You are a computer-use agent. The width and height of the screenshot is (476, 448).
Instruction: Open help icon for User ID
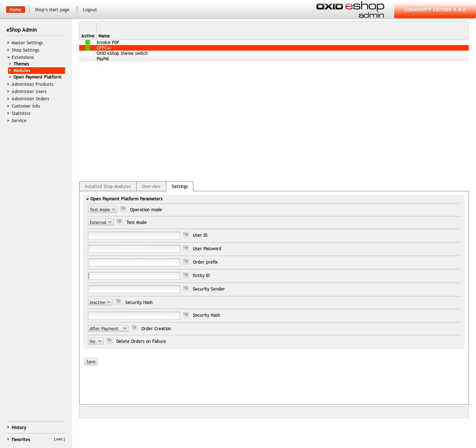186,235
